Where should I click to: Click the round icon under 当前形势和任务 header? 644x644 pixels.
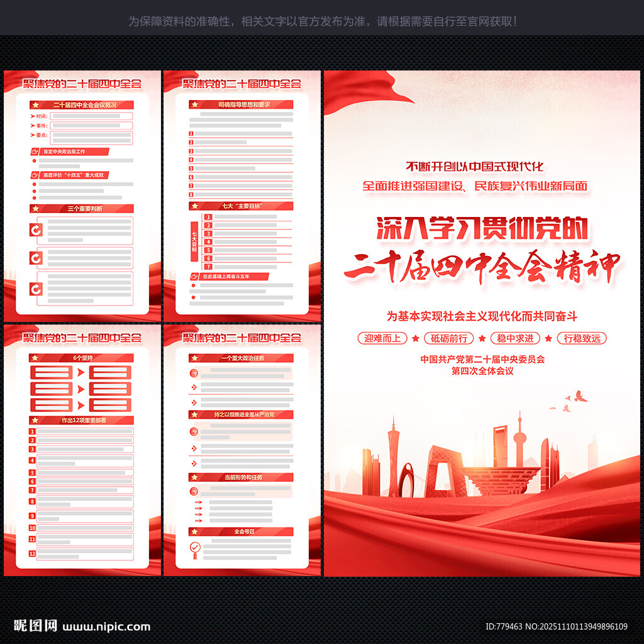[x=194, y=491]
